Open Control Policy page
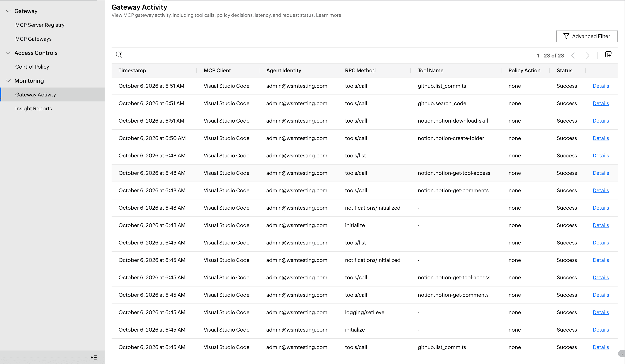The image size is (625, 364). coord(32,67)
